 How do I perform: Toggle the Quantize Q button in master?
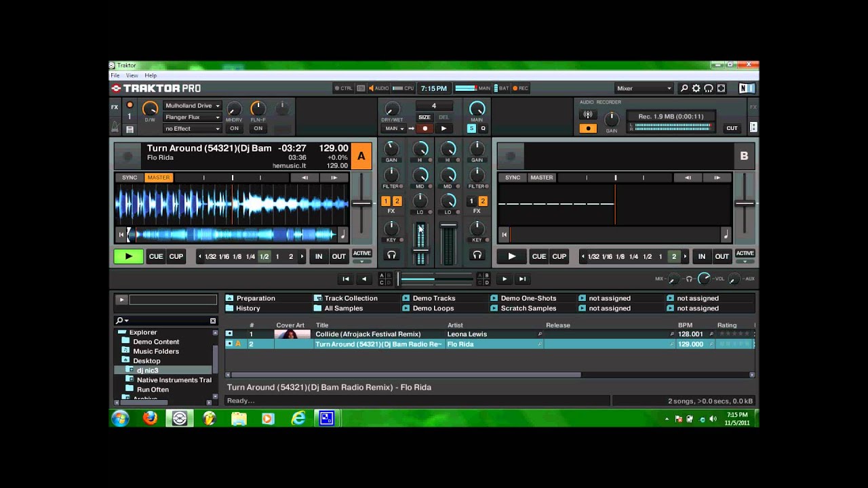[x=483, y=128]
